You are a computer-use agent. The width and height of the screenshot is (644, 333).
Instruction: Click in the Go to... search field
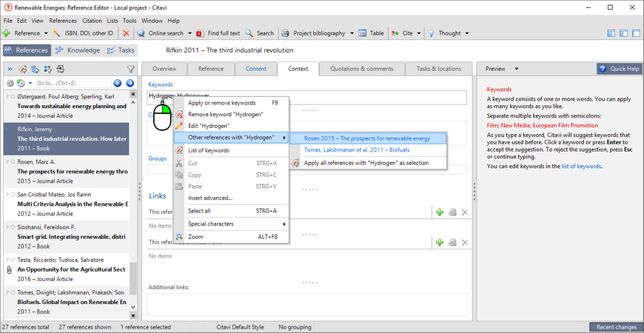pos(73,84)
